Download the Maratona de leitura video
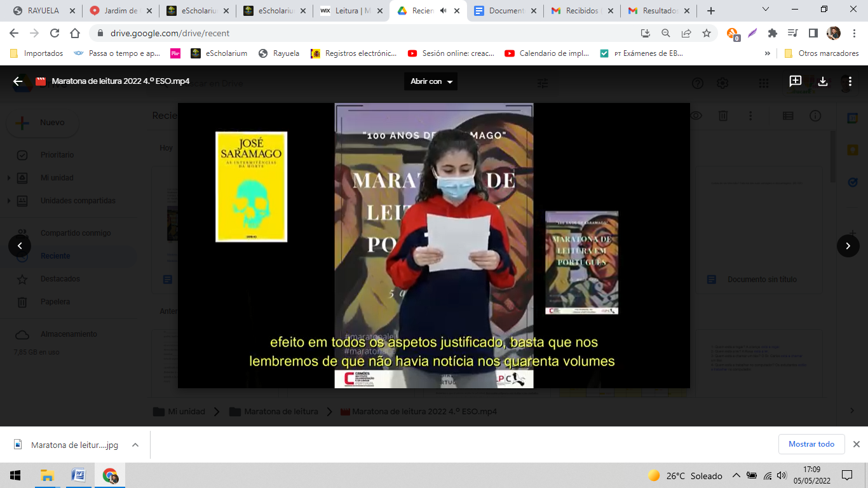This screenshot has height=488, width=868. (823, 81)
